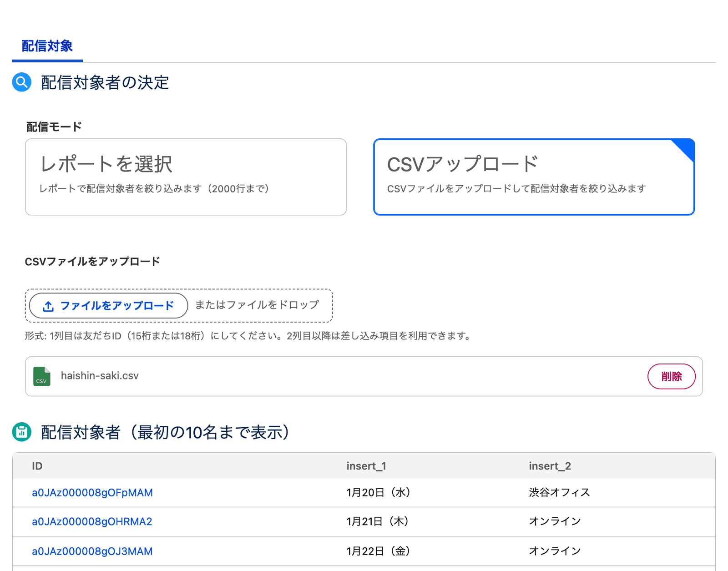Click the teal clipboard icon beside 配信対象者
728x571 pixels.
pos(22,432)
